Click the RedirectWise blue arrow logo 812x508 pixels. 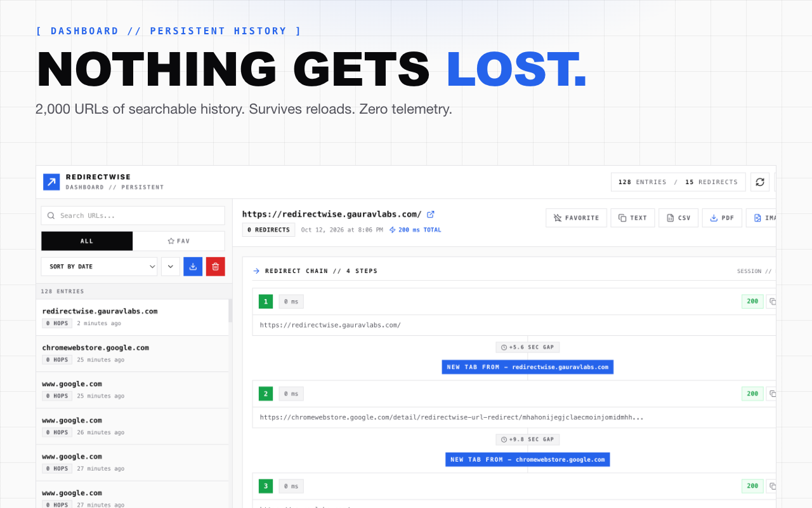click(51, 182)
